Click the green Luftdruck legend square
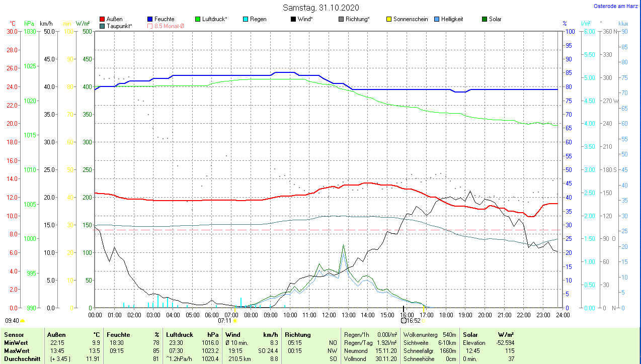Image resolution: width=641 pixels, height=364 pixels. click(198, 19)
